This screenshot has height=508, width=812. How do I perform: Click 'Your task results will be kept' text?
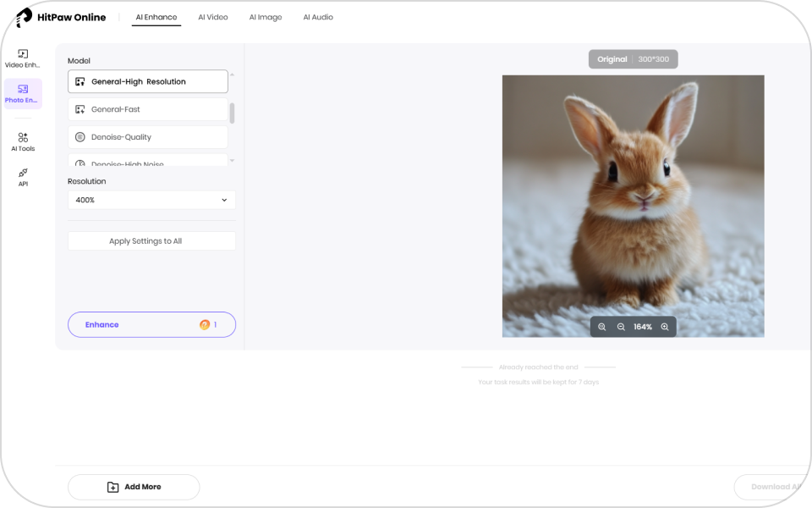[x=539, y=382]
